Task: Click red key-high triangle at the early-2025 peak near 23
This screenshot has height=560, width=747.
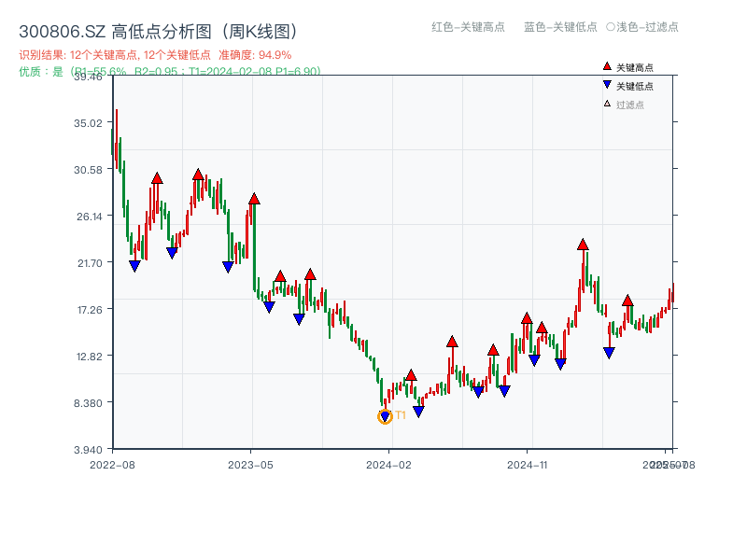Action: [583, 245]
